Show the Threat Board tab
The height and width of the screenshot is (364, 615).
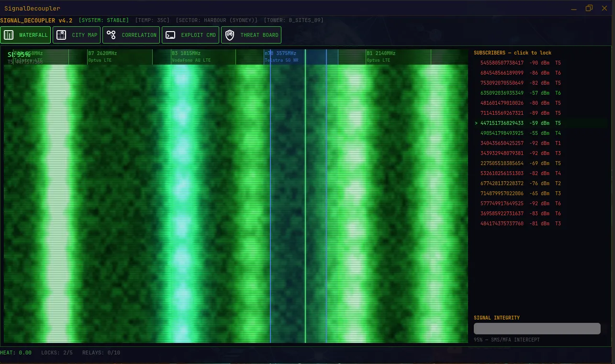tap(251, 35)
